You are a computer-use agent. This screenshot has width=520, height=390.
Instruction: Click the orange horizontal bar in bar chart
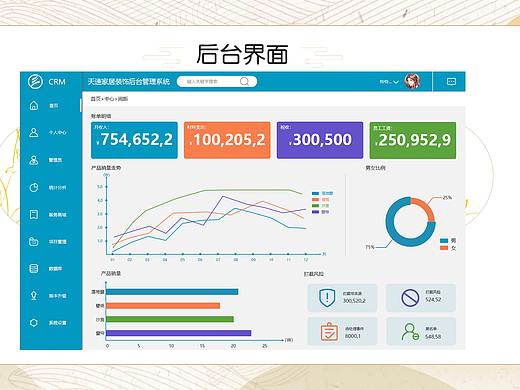[163, 306]
